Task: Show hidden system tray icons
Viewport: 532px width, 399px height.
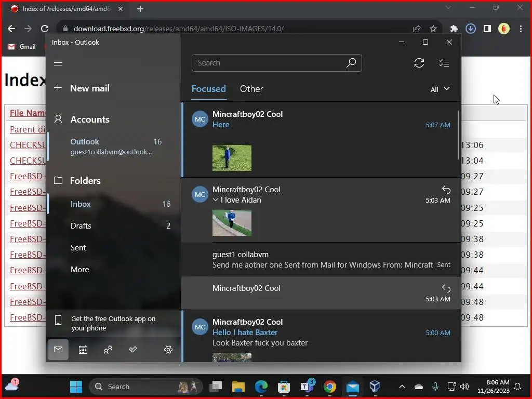Action: (x=402, y=387)
